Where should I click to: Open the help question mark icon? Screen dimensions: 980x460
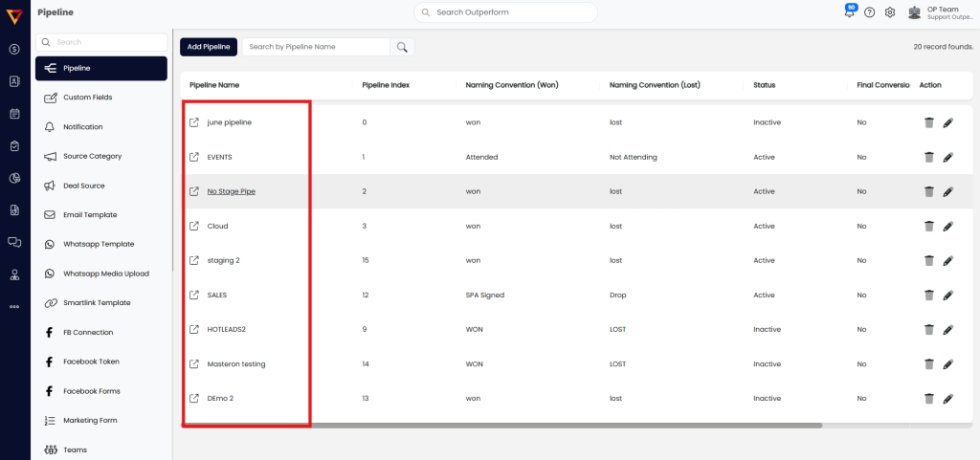pyautogui.click(x=869, y=12)
